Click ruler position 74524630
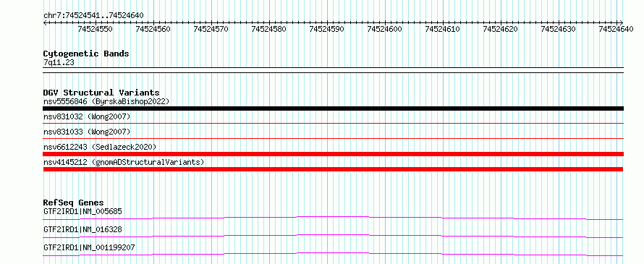The width and height of the screenshot is (644, 264). [559, 29]
